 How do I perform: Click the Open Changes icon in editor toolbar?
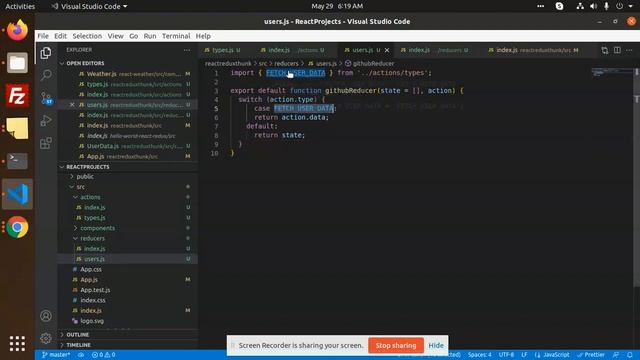[x=604, y=50]
